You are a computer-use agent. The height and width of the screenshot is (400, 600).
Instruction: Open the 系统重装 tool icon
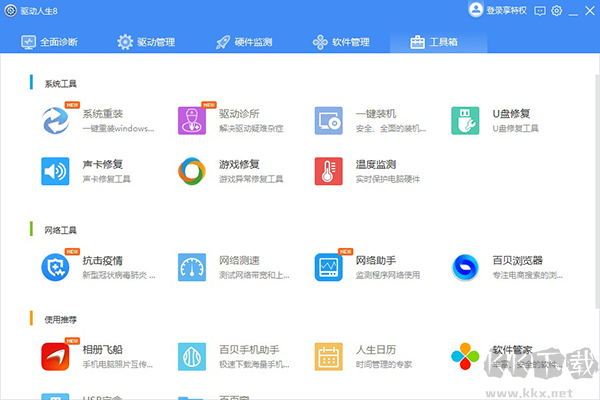pos(55,121)
